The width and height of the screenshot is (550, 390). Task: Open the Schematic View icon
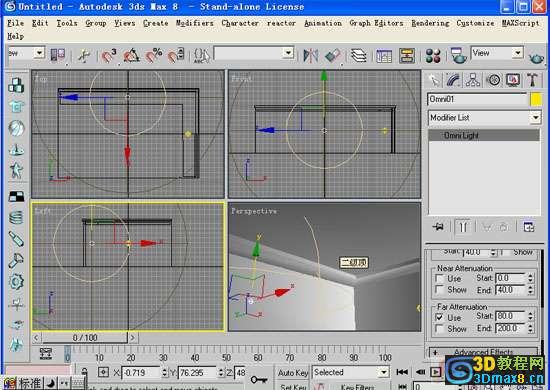tap(407, 56)
